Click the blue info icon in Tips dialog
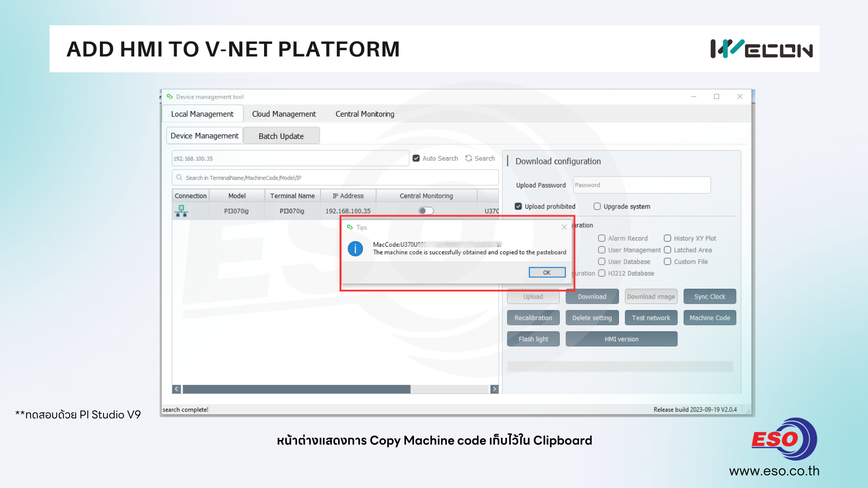 pyautogui.click(x=355, y=249)
